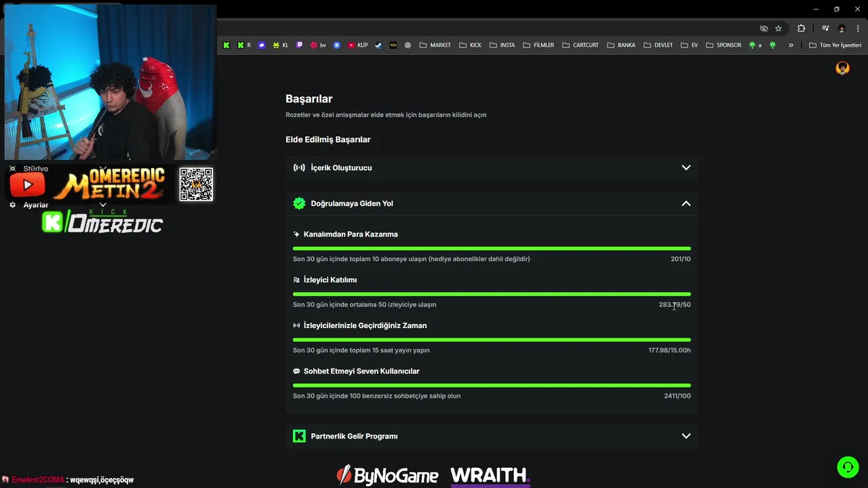The height and width of the screenshot is (488, 868).
Task: Click the Başarılar page heading
Action: (x=309, y=99)
